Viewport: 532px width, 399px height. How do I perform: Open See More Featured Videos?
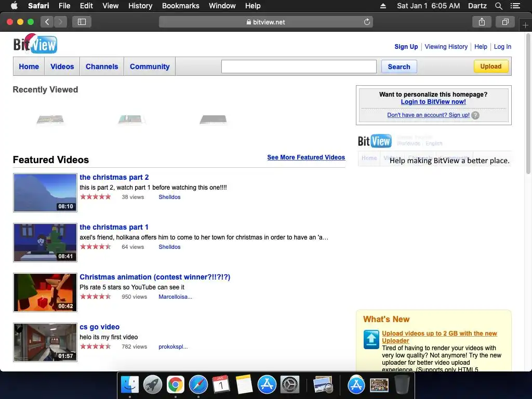pyautogui.click(x=306, y=157)
